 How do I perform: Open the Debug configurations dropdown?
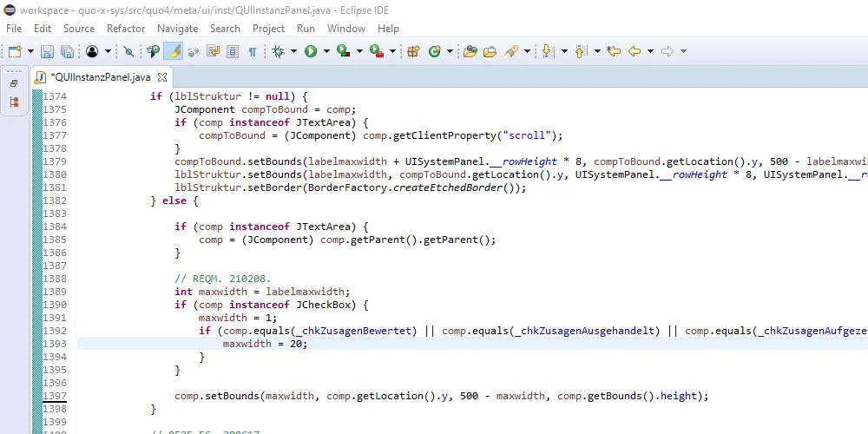tap(293, 51)
